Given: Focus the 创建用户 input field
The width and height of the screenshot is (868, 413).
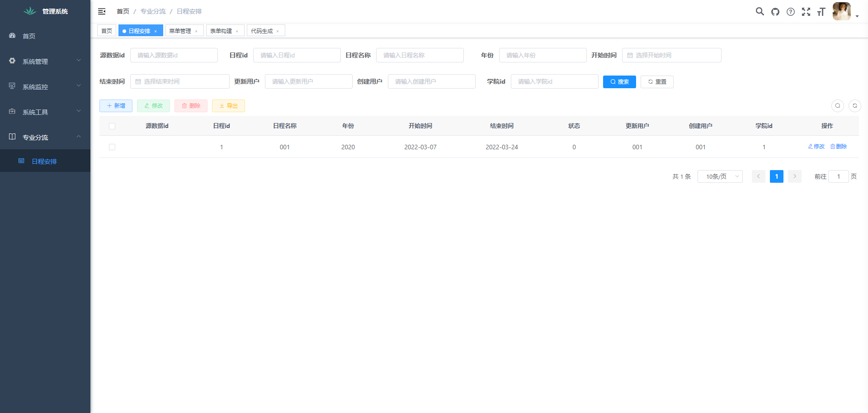Looking at the screenshot, I should pyautogui.click(x=432, y=81).
